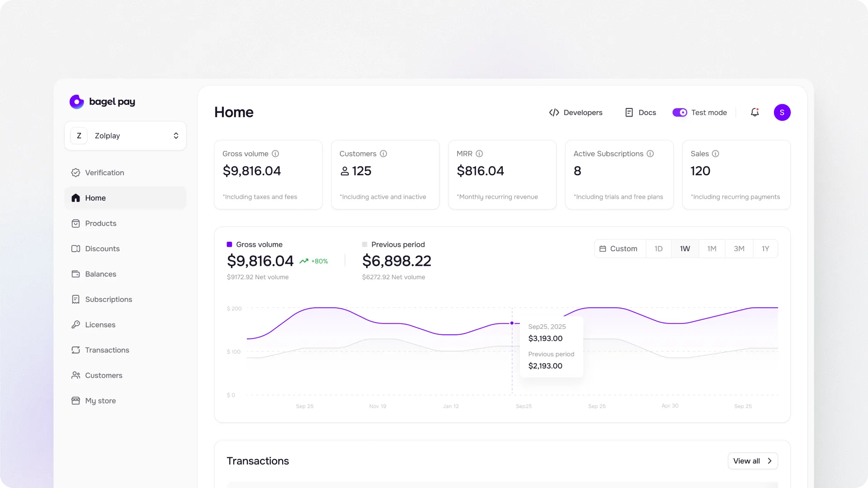The width and height of the screenshot is (868, 488).
Task: Click the Developers code brackets icon
Action: (554, 113)
